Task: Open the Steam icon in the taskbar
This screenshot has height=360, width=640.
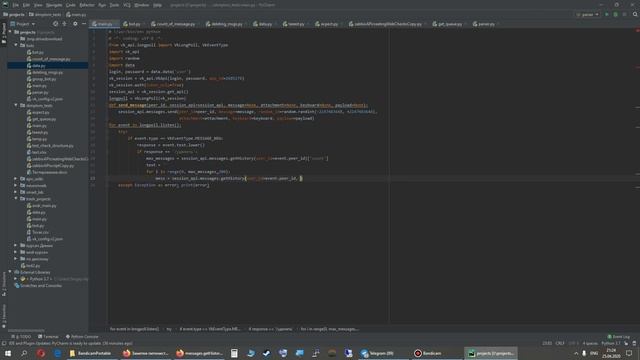Action: click(267, 353)
